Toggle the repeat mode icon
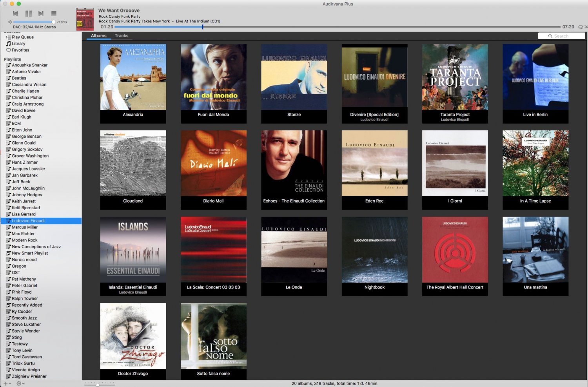 (x=581, y=27)
